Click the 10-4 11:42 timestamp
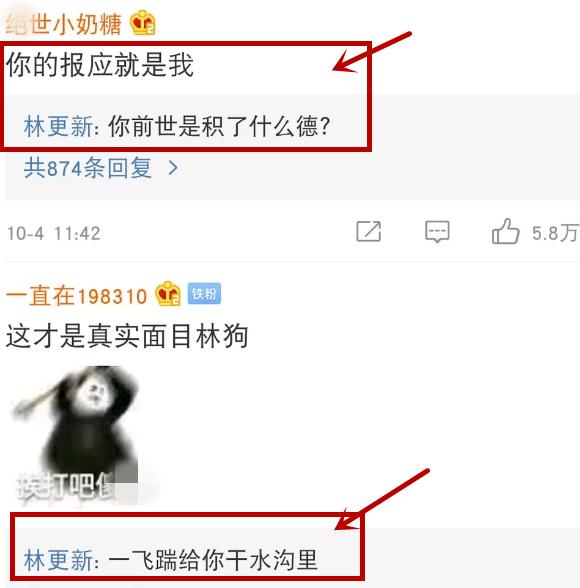The image size is (580, 588). coord(54,233)
